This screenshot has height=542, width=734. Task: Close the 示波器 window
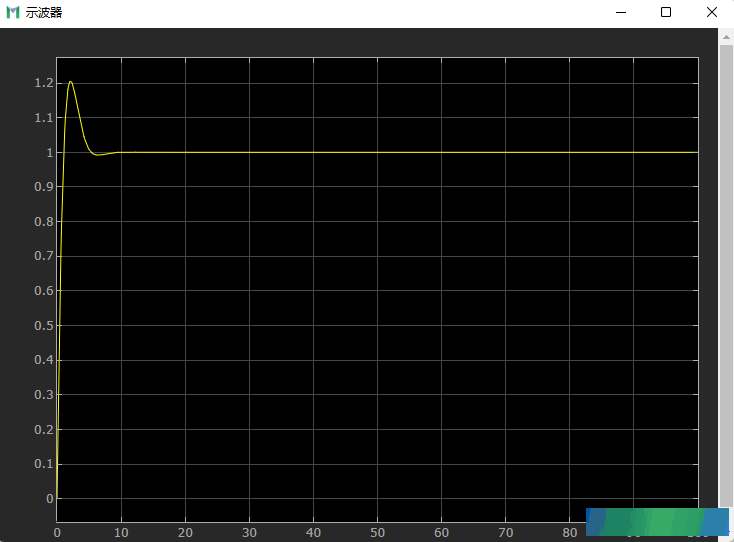pos(712,12)
